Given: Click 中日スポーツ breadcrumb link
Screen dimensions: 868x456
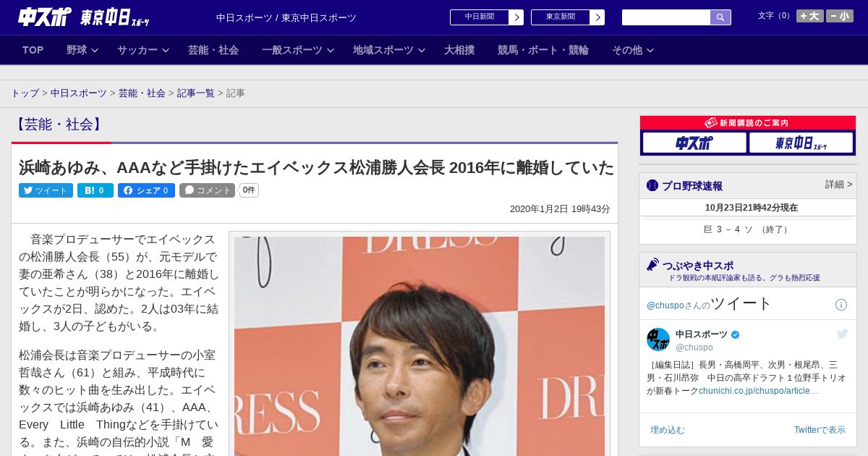Looking at the screenshot, I should click(x=79, y=93).
